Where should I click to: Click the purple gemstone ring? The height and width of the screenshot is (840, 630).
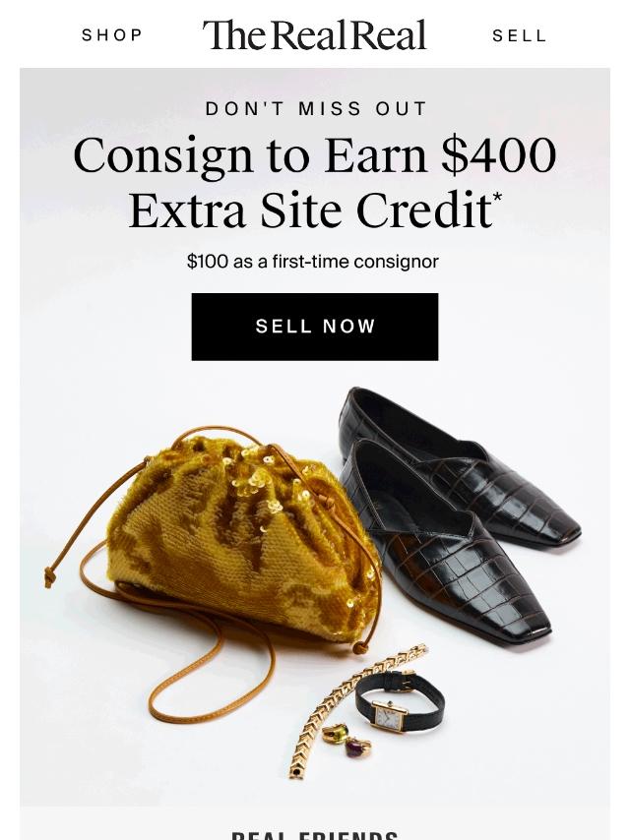pos(356,747)
